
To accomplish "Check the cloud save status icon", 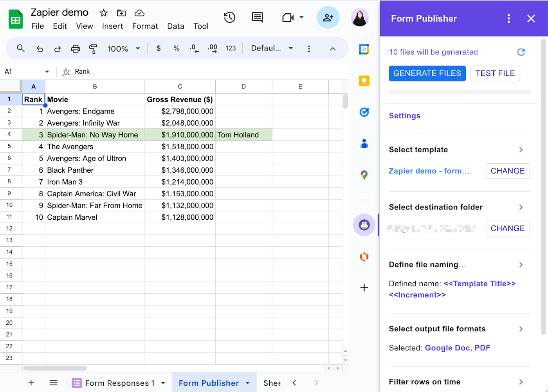I will (139, 13).
